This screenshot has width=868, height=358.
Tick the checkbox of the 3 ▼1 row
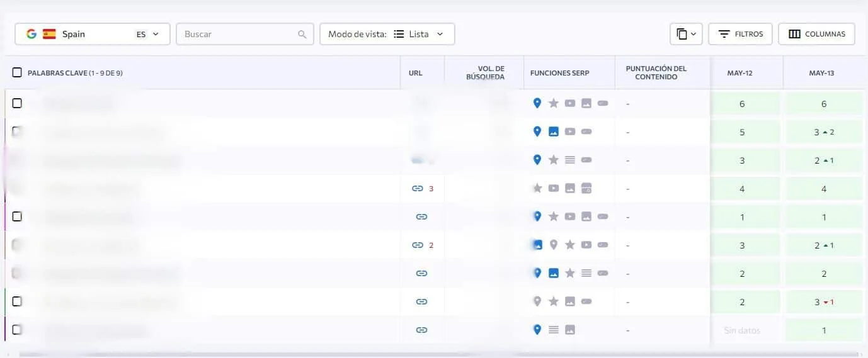[x=17, y=301]
